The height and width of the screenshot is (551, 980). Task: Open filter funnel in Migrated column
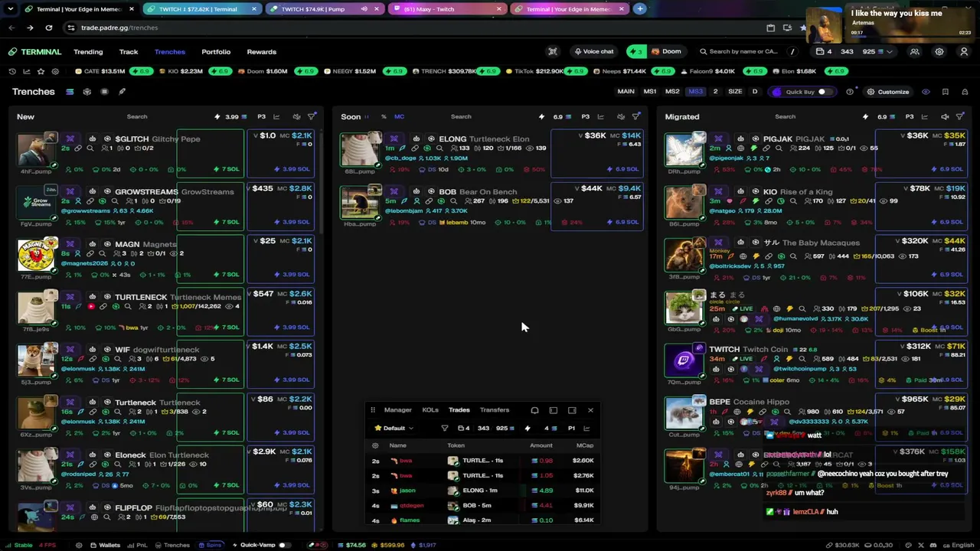click(960, 117)
